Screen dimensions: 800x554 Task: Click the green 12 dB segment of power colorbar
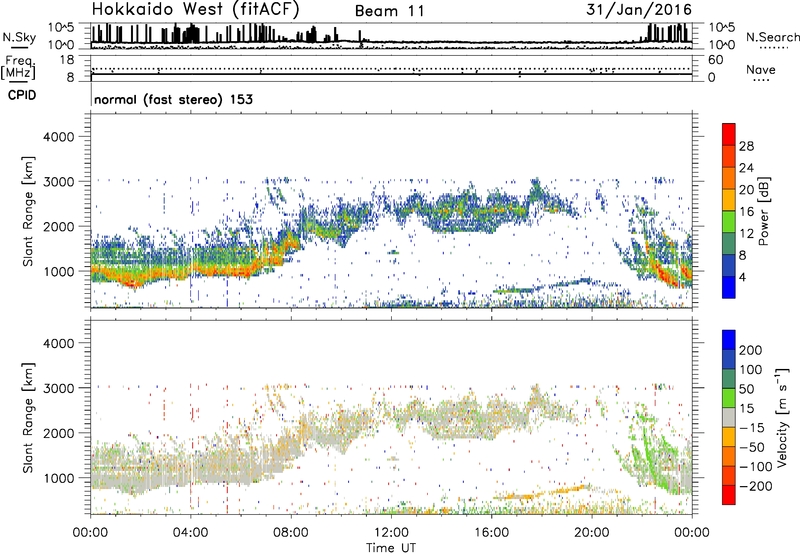click(729, 222)
